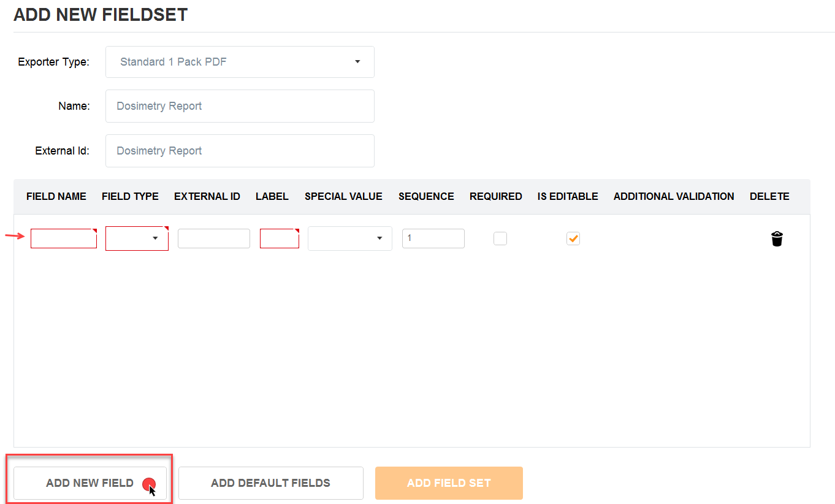Image resolution: width=835 pixels, height=504 pixels.
Task: Delete the field row with trash icon
Action: click(777, 239)
